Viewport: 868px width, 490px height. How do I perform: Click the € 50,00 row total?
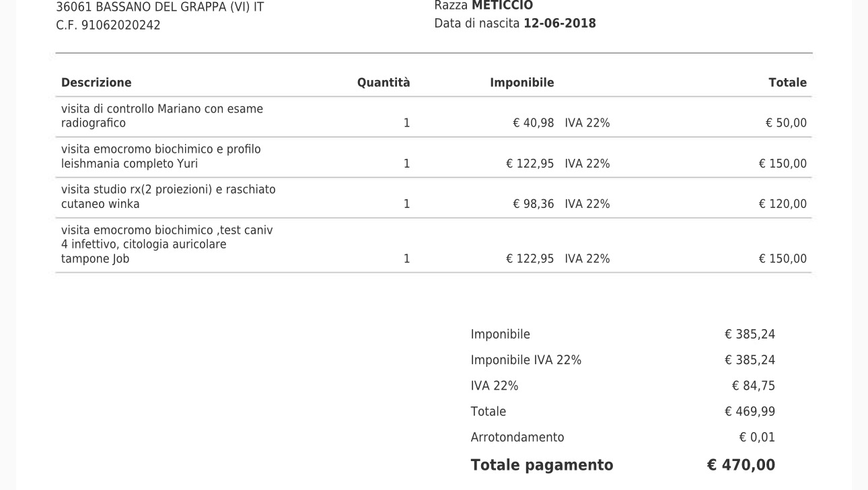click(x=786, y=123)
